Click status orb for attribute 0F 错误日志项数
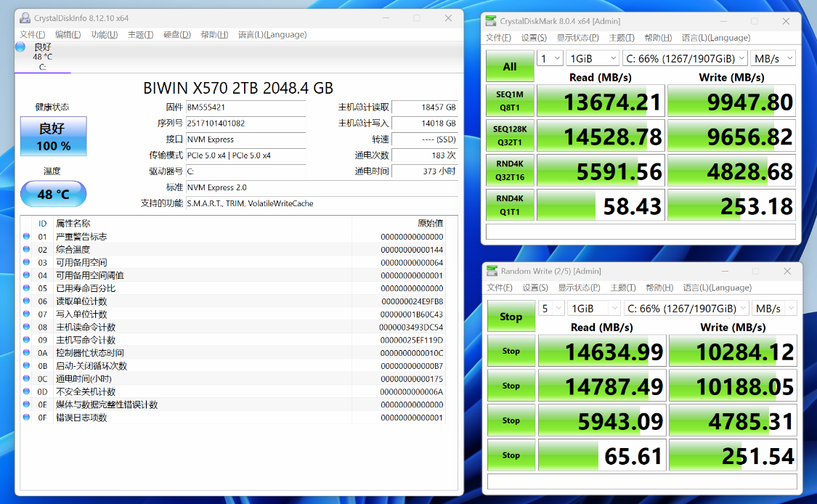Viewport: 817px width, 504px height. click(x=27, y=417)
